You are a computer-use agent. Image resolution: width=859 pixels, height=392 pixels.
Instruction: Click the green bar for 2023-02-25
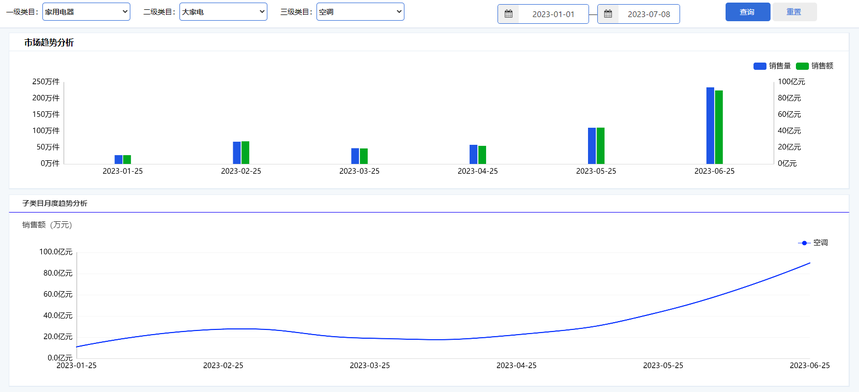pos(245,153)
